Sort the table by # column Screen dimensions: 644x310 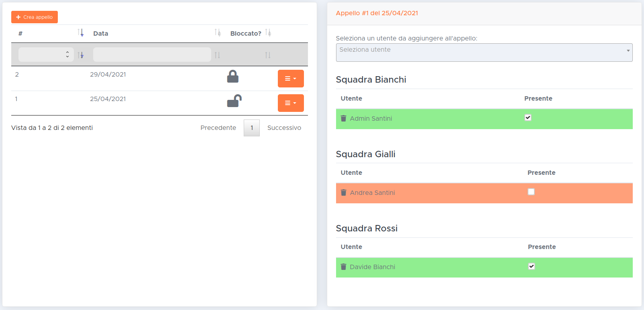81,33
